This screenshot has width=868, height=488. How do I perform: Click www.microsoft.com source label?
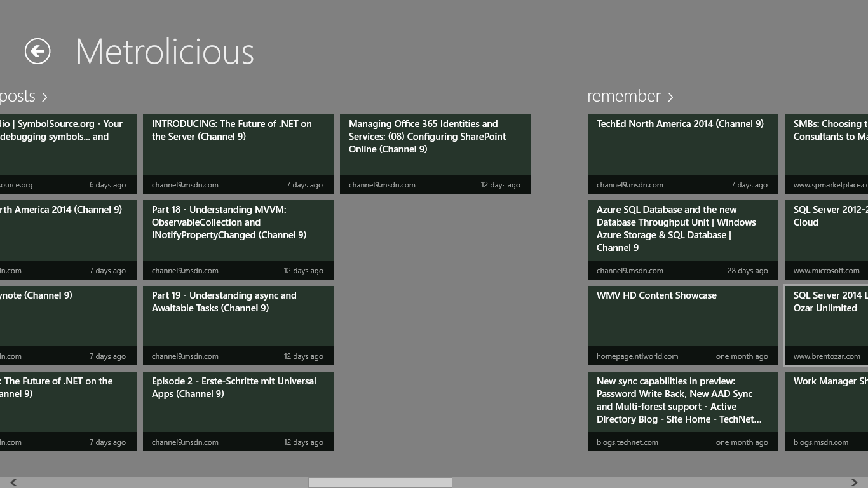(x=826, y=271)
